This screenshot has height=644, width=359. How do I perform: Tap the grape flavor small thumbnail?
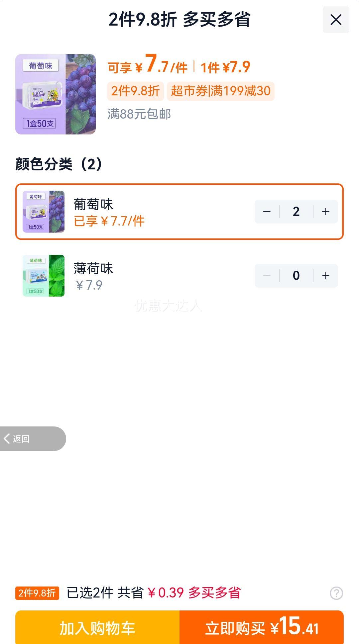44,212
